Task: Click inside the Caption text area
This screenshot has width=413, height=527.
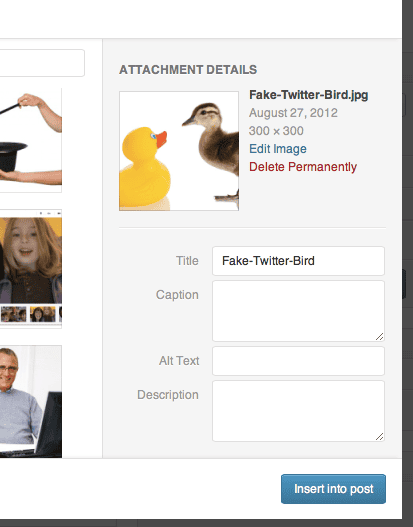Action: (x=298, y=311)
